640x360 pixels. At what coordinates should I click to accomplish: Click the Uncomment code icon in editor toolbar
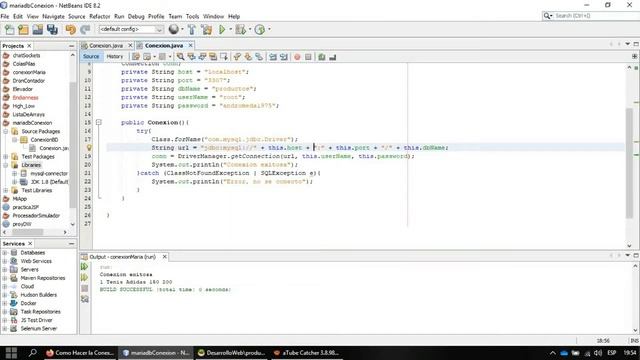(333, 57)
